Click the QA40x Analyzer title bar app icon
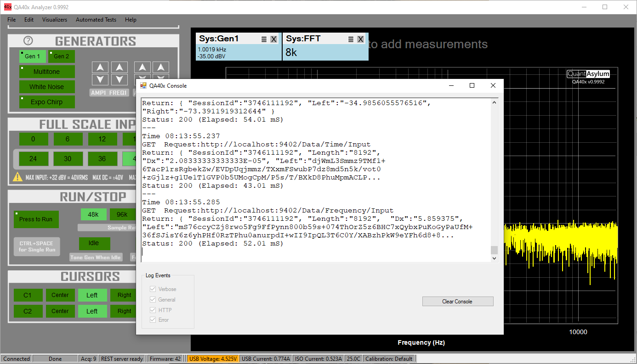Image resolution: width=637 pixels, height=364 pixels. click(7, 7)
